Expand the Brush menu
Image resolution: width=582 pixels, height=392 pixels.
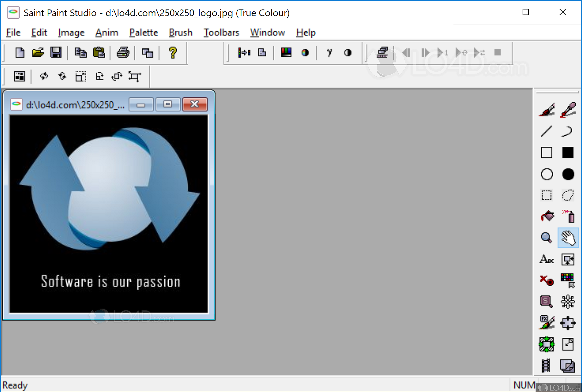point(180,32)
